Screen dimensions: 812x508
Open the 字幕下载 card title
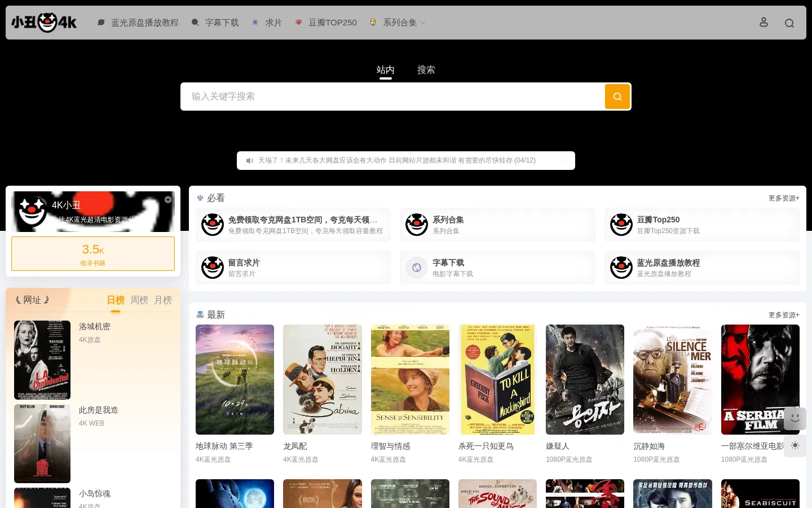(448, 263)
